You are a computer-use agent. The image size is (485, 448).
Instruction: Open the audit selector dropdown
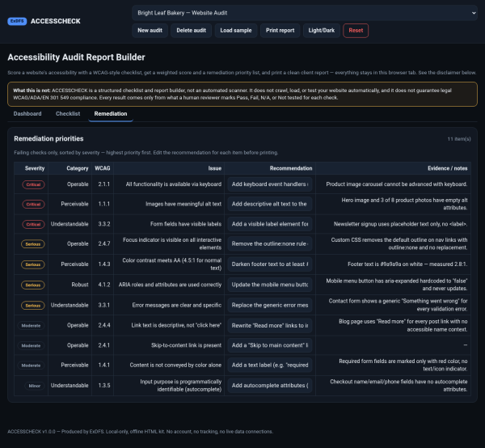click(305, 13)
